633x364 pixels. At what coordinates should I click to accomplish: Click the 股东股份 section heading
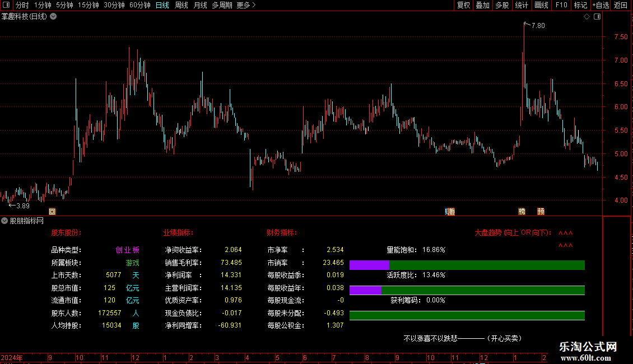tap(66, 232)
